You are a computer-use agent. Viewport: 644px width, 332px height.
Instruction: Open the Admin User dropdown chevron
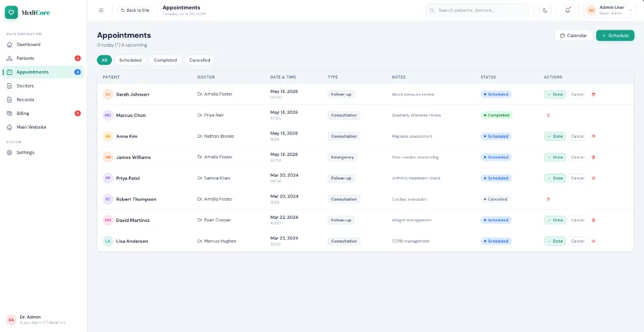630,10
